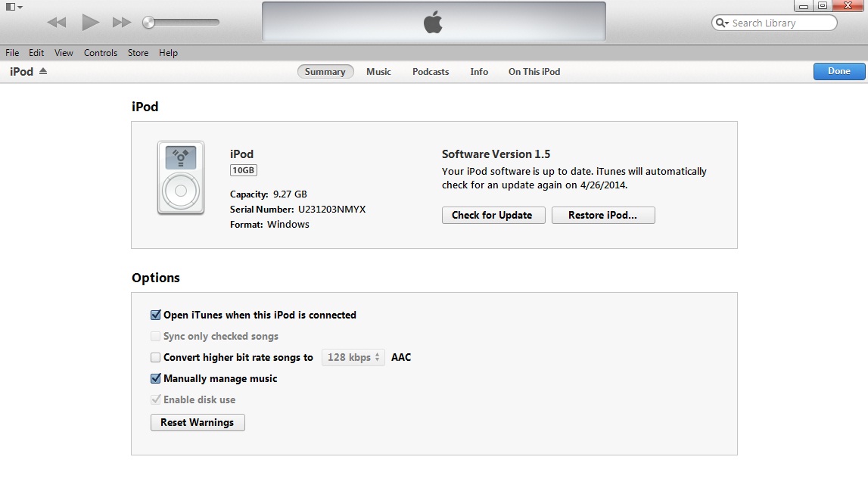Open the Controls menu

point(100,53)
